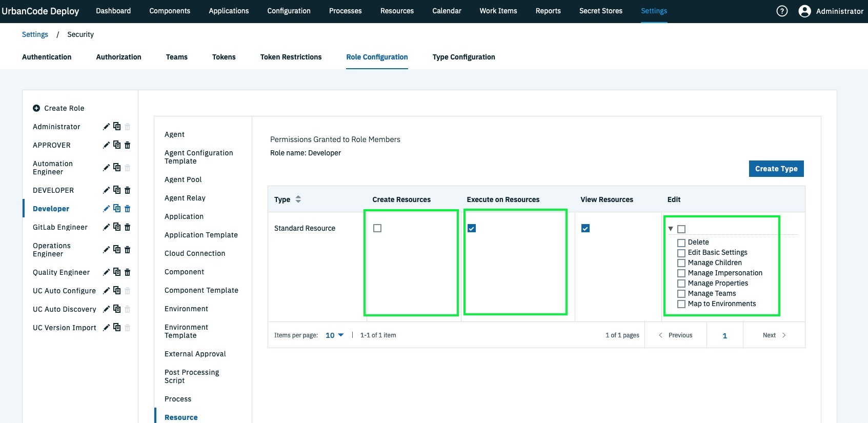The image size is (868, 423).
Task: Uncheck Execute on Resources checkbox
Action: 472,228
